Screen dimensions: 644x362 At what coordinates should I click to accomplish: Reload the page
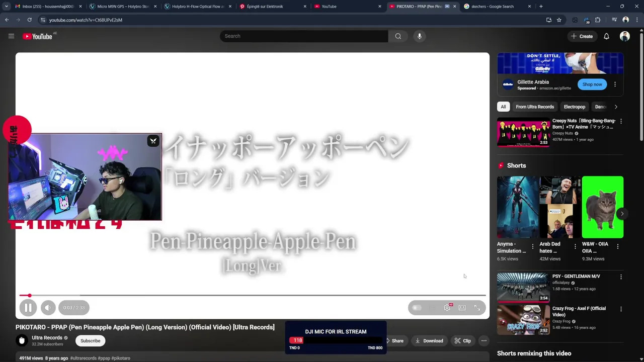point(29,20)
